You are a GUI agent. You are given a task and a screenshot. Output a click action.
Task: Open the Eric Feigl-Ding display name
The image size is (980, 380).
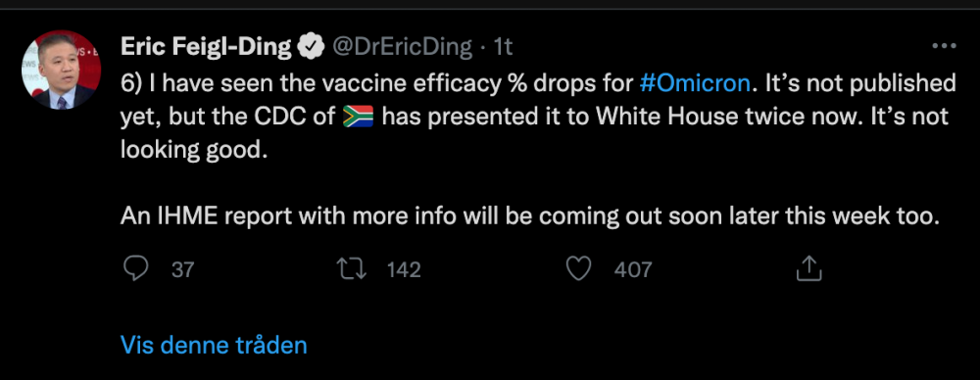(x=206, y=47)
